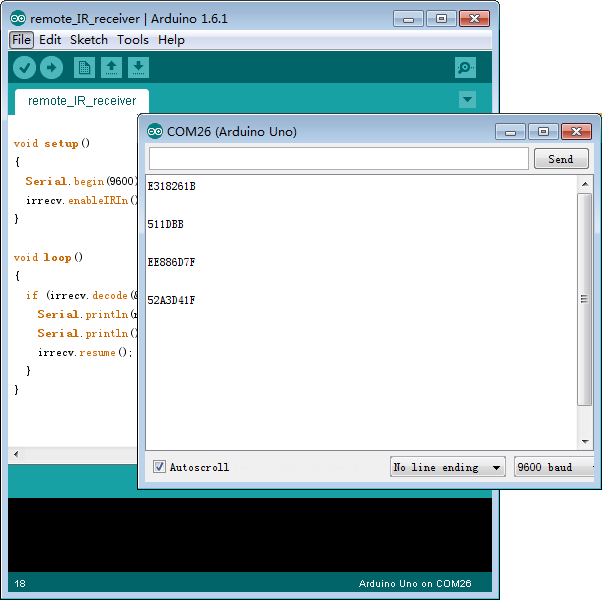Maximize the Arduino 1.6.1 main window
This screenshot has height=600, width=603.
(441, 18)
